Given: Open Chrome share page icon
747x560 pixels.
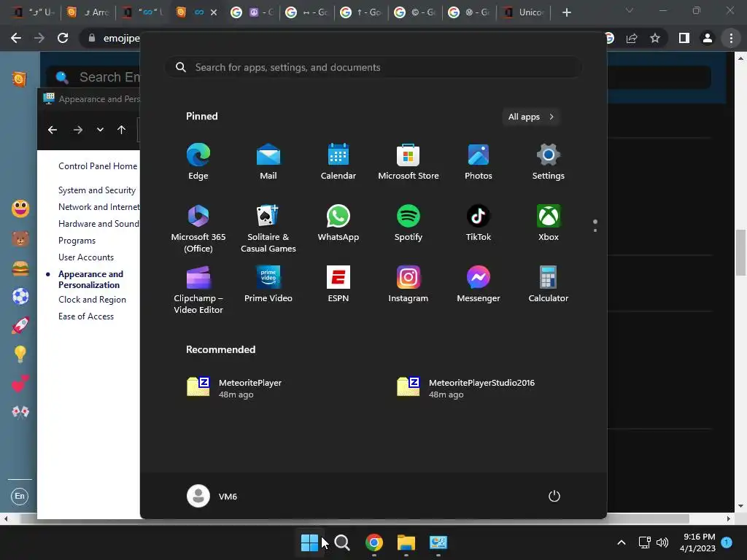Looking at the screenshot, I should point(632,38).
